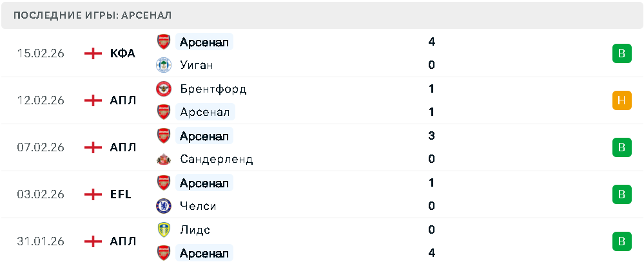Click the 07.02.26 match date

coord(41,147)
